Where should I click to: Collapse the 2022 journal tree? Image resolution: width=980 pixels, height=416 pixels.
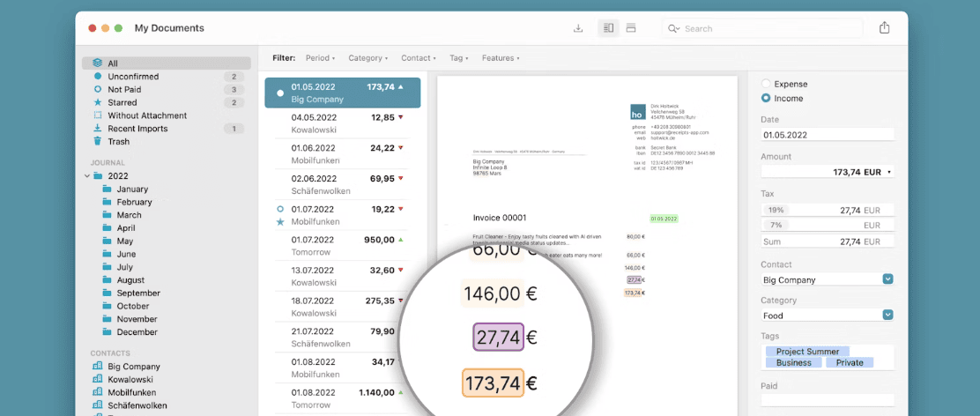[87, 176]
